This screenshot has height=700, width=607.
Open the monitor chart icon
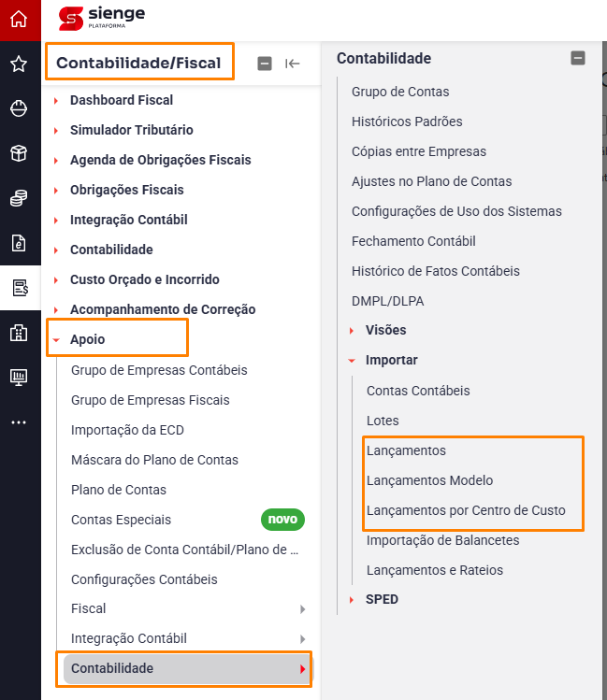[x=19, y=378]
